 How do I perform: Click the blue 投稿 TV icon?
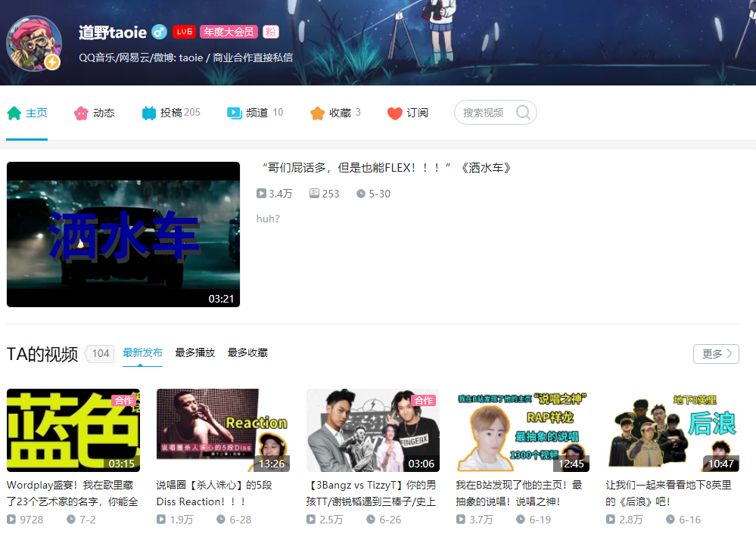pos(148,113)
